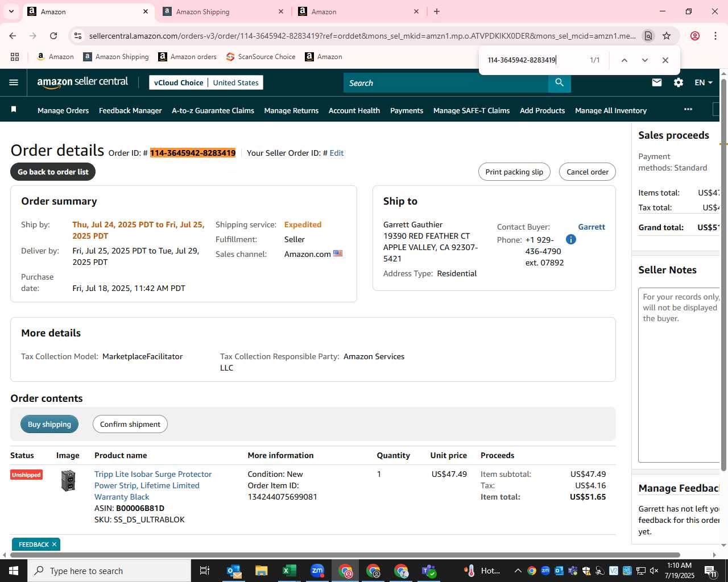Click the Buy shipping button
The width and height of the screenshot is (728, 582).
(49, 424)
